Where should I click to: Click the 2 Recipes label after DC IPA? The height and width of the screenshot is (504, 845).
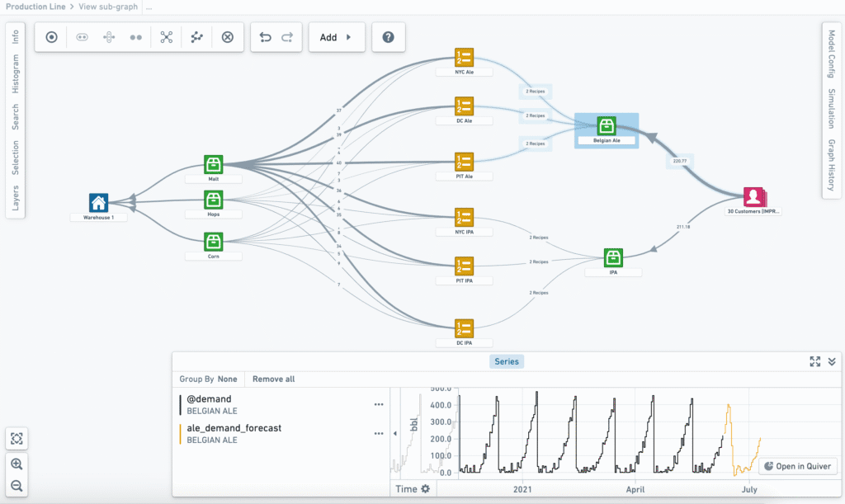click(538, 292)
